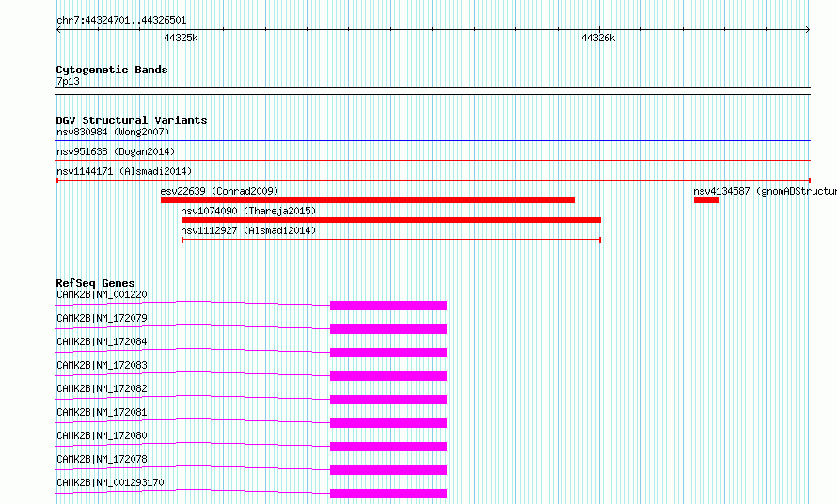The height and width of the screenshot is (504, 837).
Task: Select the RefSeq Genes track title
Action: click(x=95, y=283)
